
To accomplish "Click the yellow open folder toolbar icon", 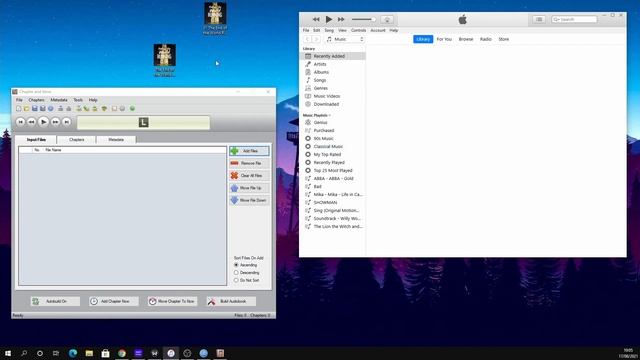I will tap(26, 109).
